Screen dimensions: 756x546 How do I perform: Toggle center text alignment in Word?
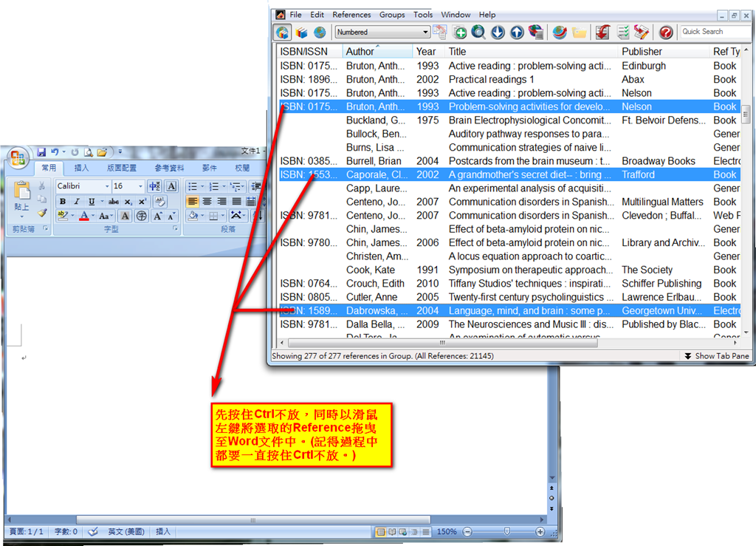point(207,202)
